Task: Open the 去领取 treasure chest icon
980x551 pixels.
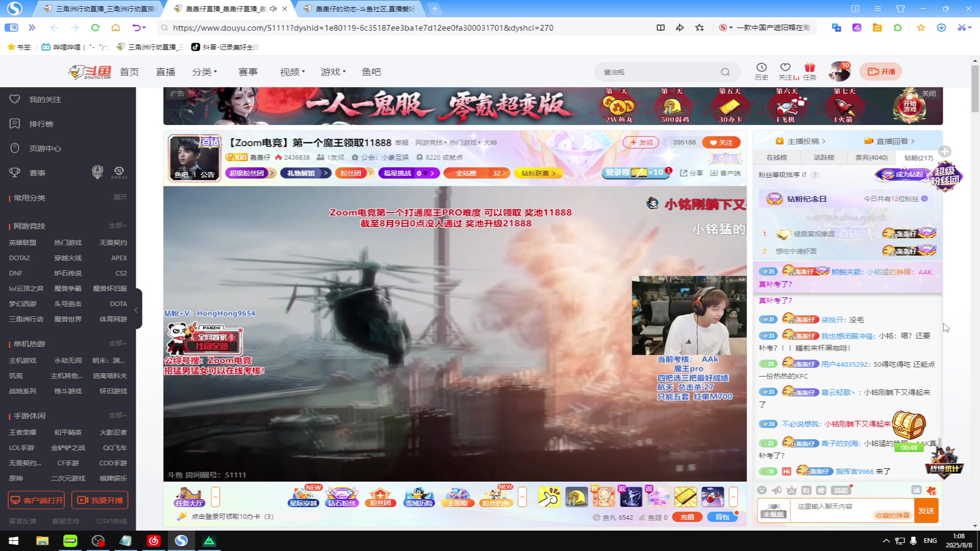Action: [457, 496]
